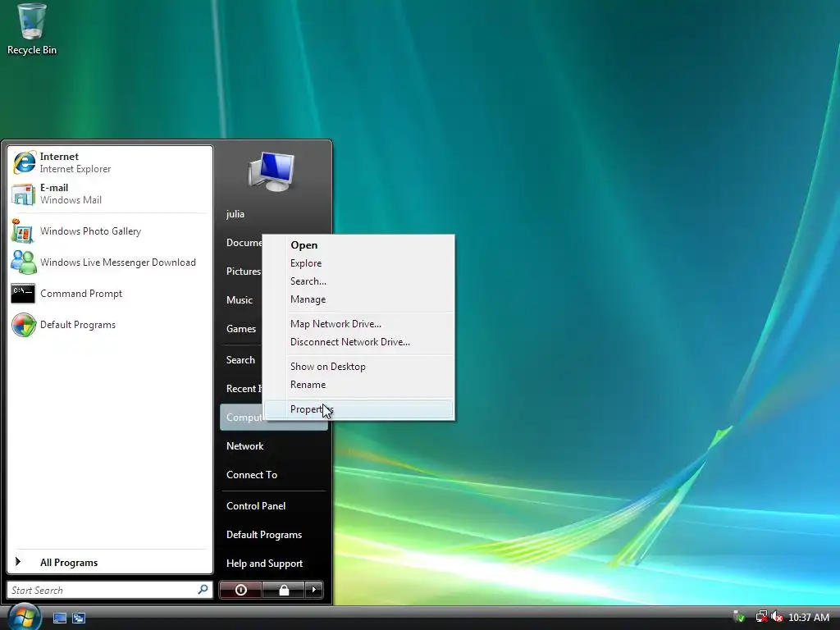This screenshot has width=840, height=630.
Task: Click Computer in the Start menu
Action: (x=244, y=418)
